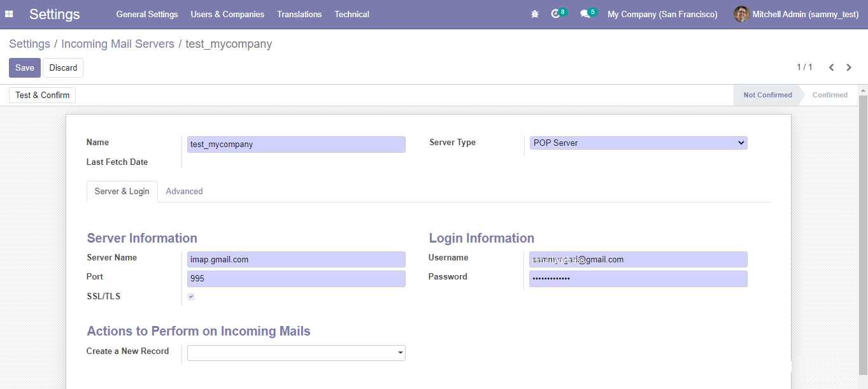Select Not Confirmed status stage
This screenshot has height=389, width=868.
click(767, 95)
